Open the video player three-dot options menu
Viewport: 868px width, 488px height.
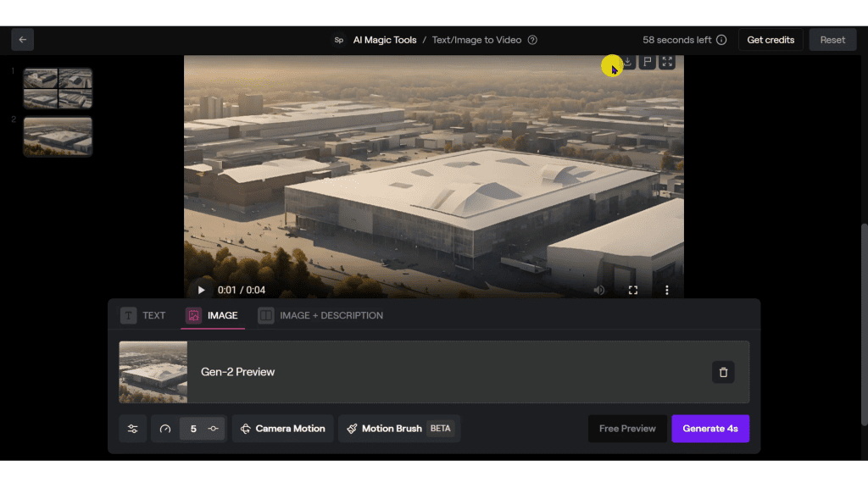(667, 290)
